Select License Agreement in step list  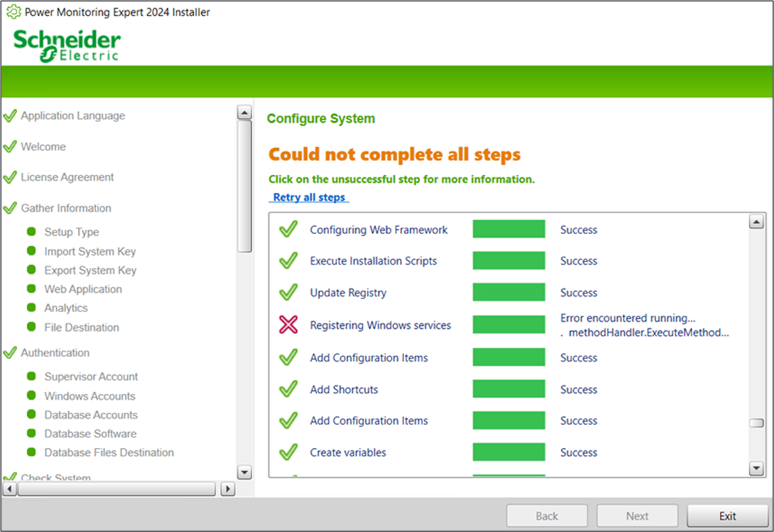point(67,177)
